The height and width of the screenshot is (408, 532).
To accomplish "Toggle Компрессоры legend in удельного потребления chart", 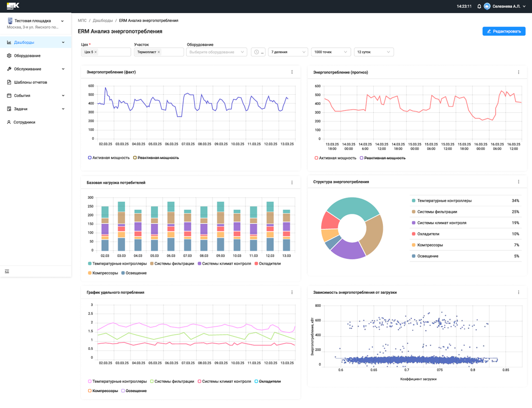I will point(105,391).
